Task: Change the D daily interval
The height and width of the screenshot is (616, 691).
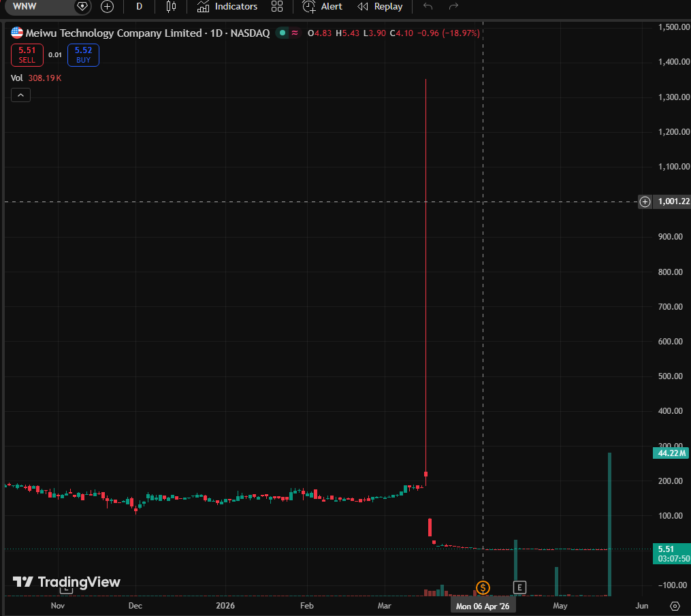Action: [140, 7]
